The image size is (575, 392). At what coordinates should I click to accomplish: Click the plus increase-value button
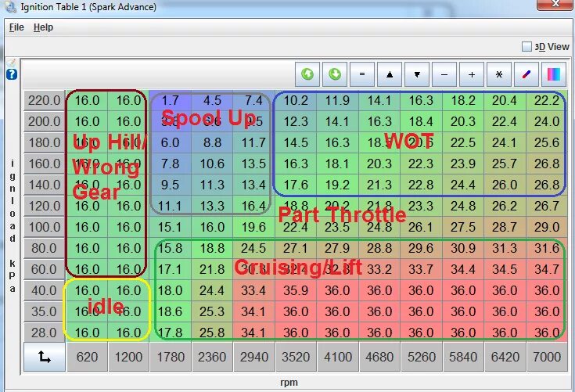coord(472,74)
